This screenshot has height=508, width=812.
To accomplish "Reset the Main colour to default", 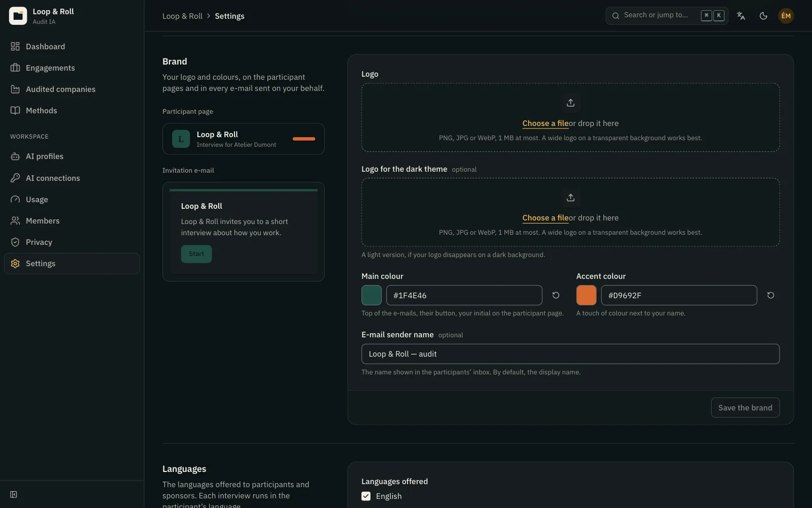I will [556, 295].
